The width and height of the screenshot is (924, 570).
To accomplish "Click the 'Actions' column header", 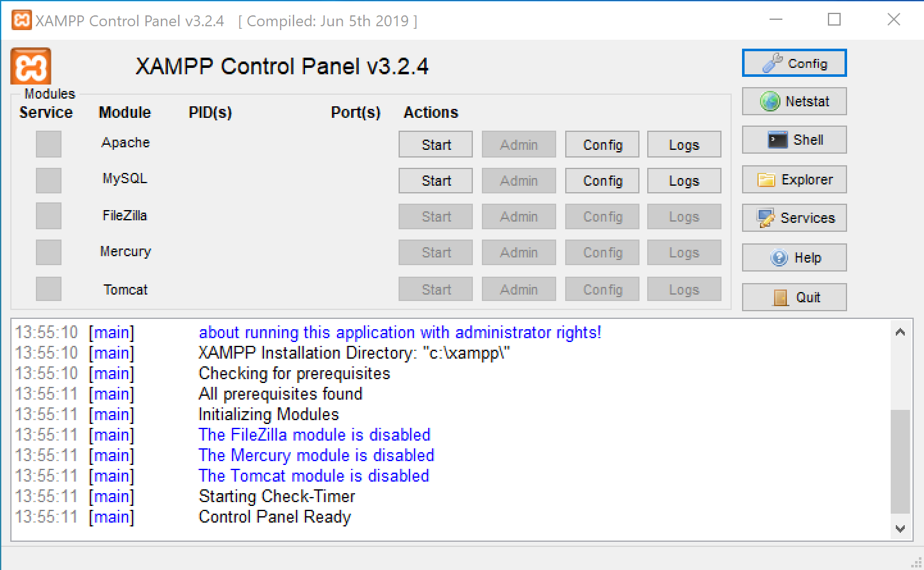I will tap(431, 113).
